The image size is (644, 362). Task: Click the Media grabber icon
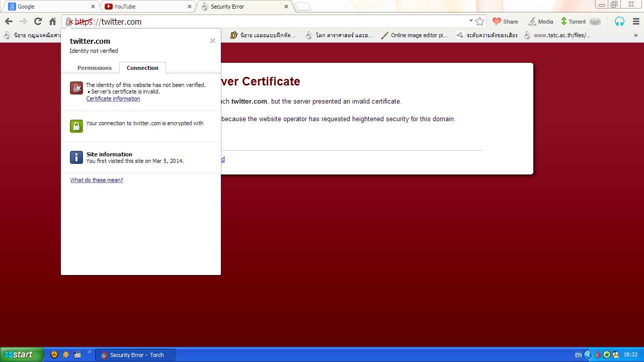[541, 22]
